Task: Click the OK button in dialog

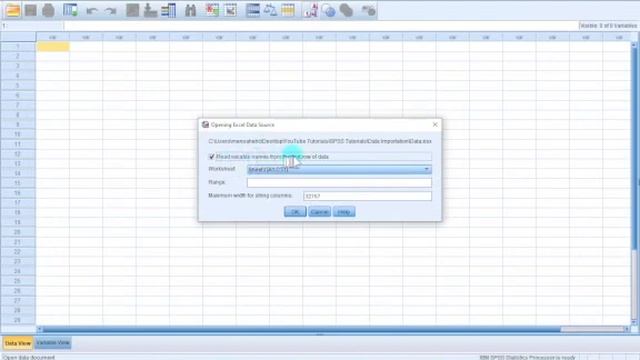Action: (x=295, y=212)
